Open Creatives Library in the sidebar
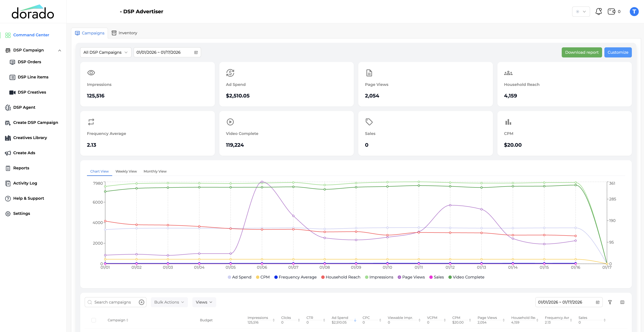The width and height of the screenshot is (644, 332). click(30, 138)
